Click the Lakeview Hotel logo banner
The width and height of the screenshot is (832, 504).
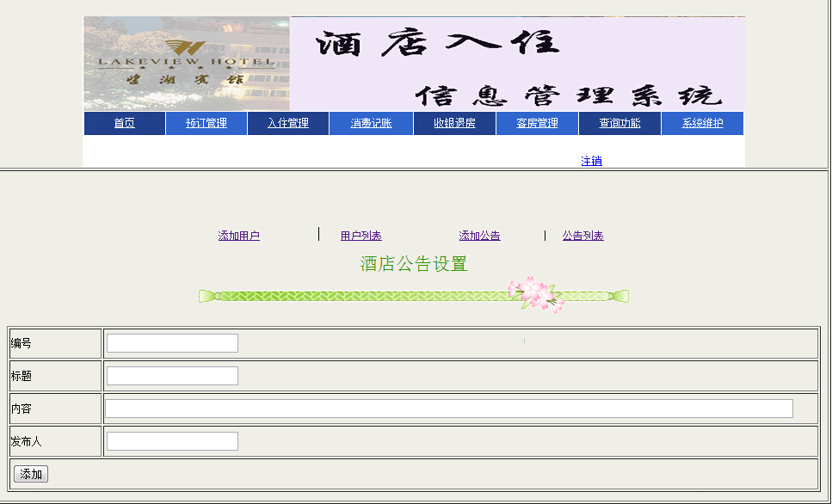coord(187,64)
